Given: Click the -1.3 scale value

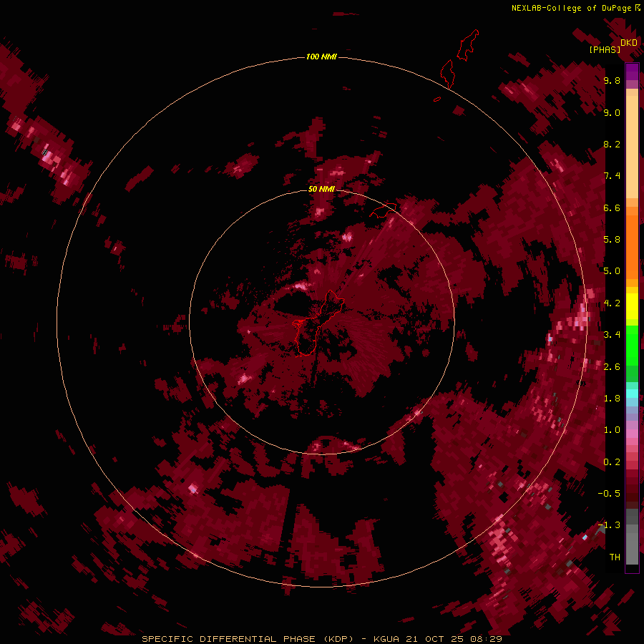Looking at the screenshot, I should [609, 525].
